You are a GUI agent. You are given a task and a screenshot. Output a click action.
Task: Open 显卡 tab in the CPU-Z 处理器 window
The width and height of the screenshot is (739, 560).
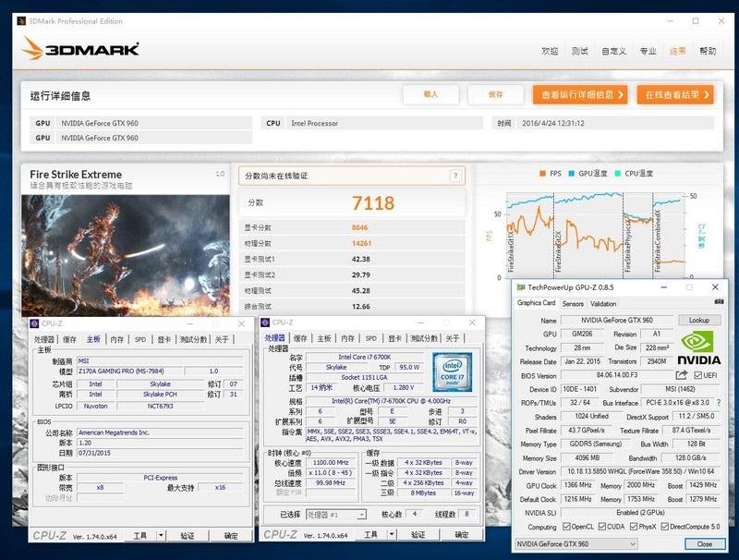[x=395, y=338]
